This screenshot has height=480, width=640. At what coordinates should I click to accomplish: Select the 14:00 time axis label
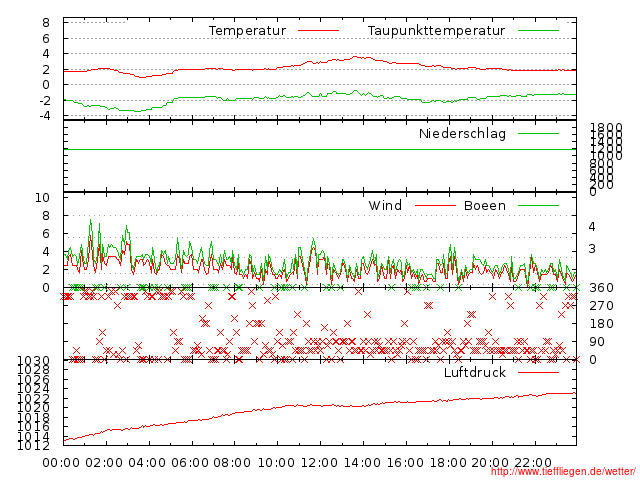click(x=362, y=463)
